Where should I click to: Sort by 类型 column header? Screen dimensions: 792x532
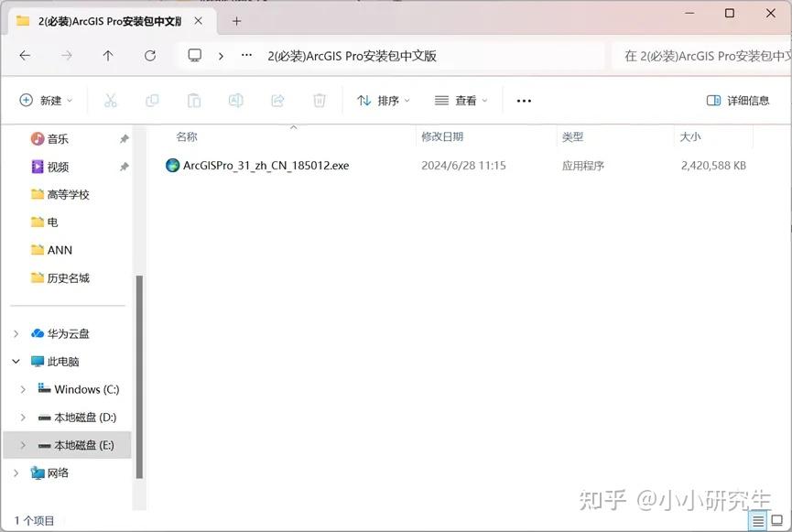(x=573, y=136)
